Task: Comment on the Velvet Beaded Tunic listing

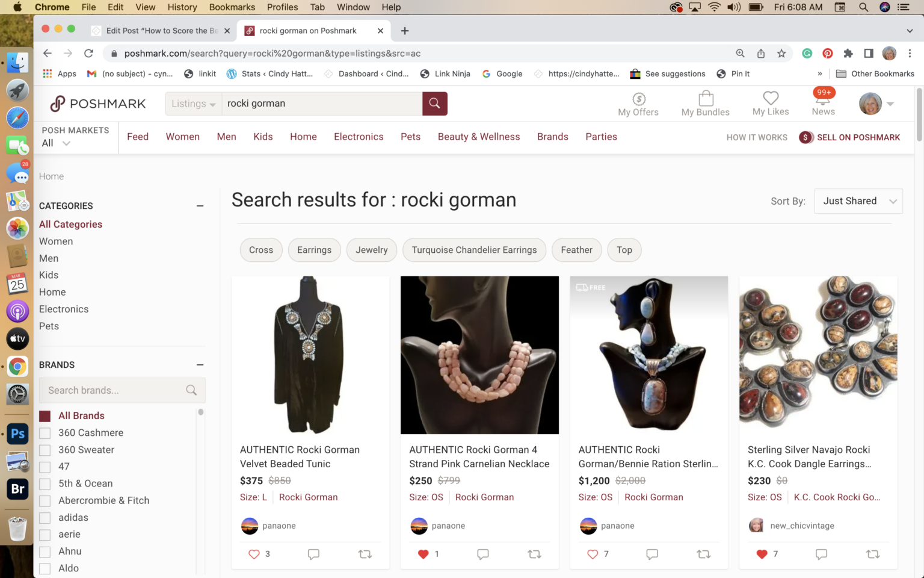Action: 313,554
